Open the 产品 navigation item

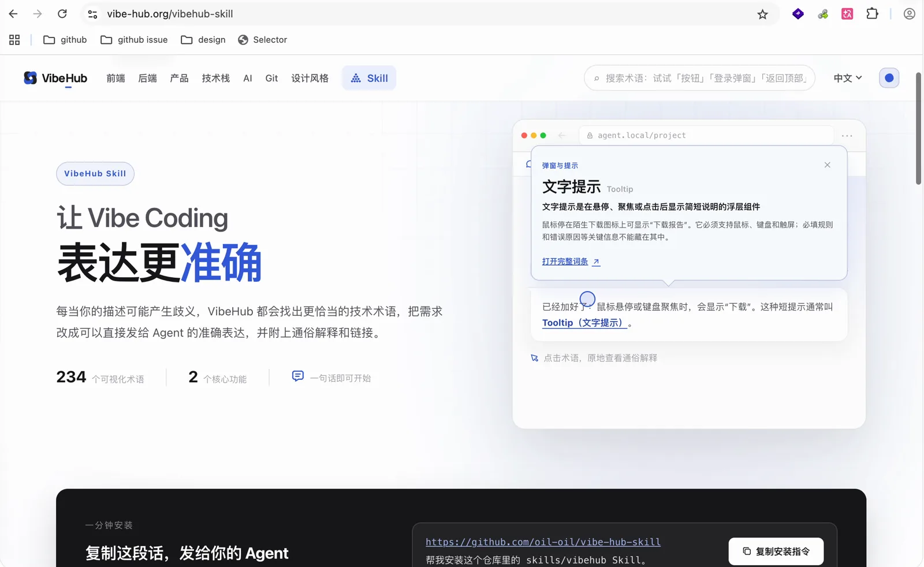179,78
